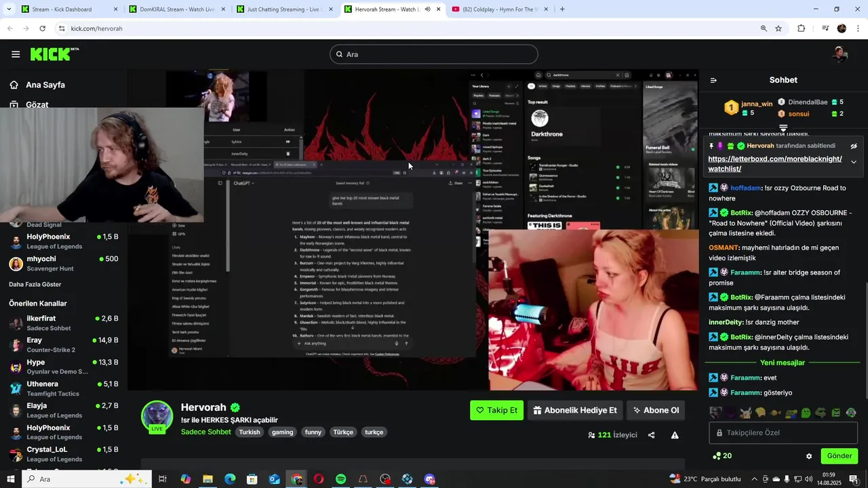Click the janna_win top gifter name
Image resolution: width=868 pixels, height=488 pixels.
click(x=757, y=104)
